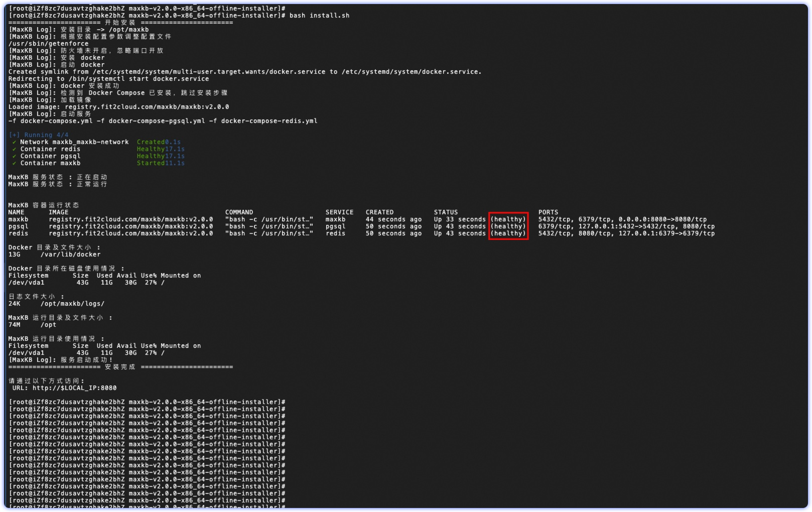Click the green "Created" status for the network

[x=151, y=142]
